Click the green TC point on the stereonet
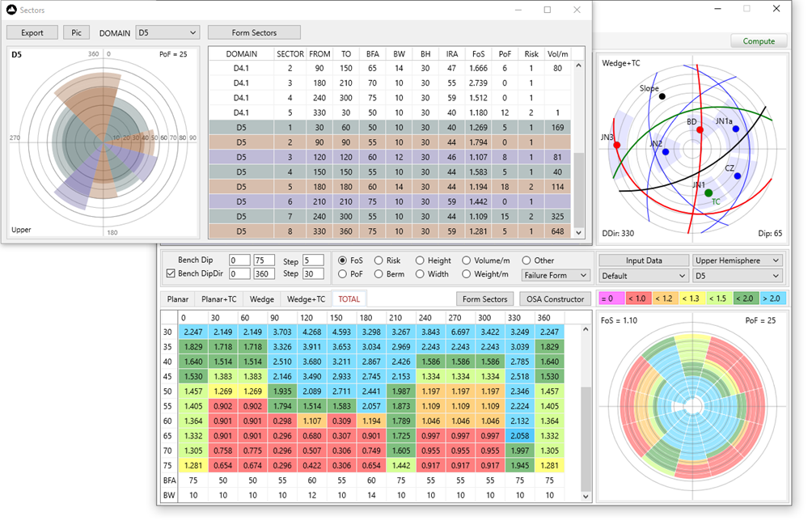The width and height of the screenshot is (812, 529). (708, 193)
